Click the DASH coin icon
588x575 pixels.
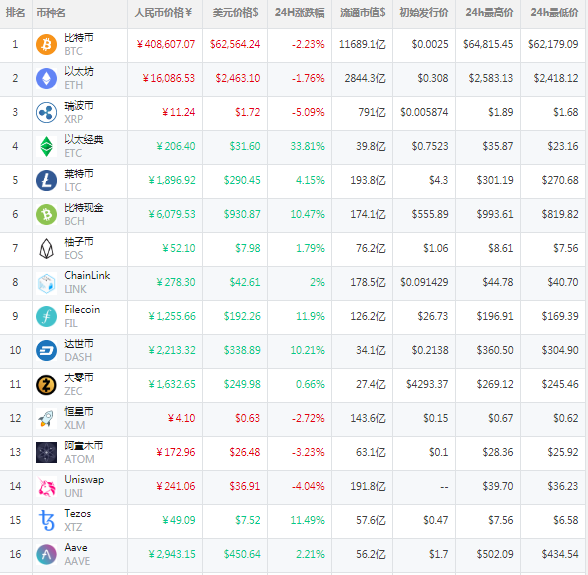coord(46,350)
